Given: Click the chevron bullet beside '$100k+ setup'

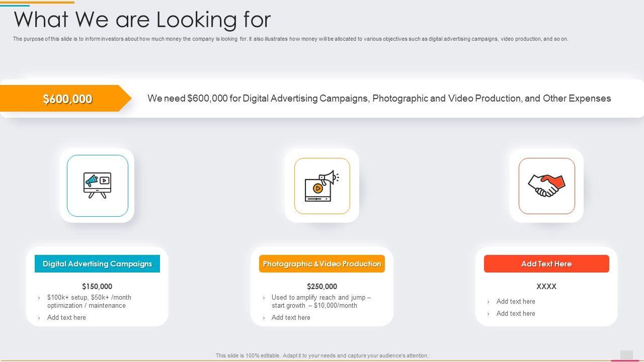Looking at the screenshot, I should coord(39,298).
